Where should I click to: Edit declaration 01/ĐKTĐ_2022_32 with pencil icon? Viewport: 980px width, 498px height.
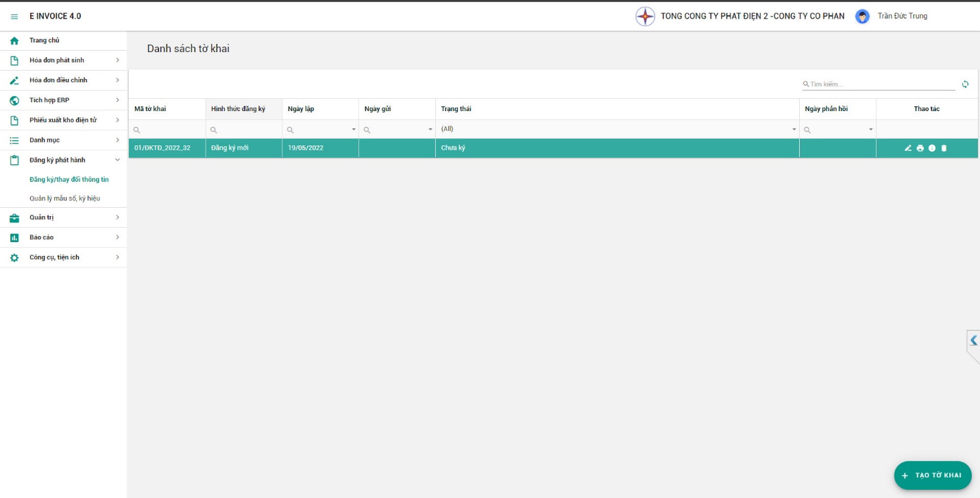(x=908, y=148)
